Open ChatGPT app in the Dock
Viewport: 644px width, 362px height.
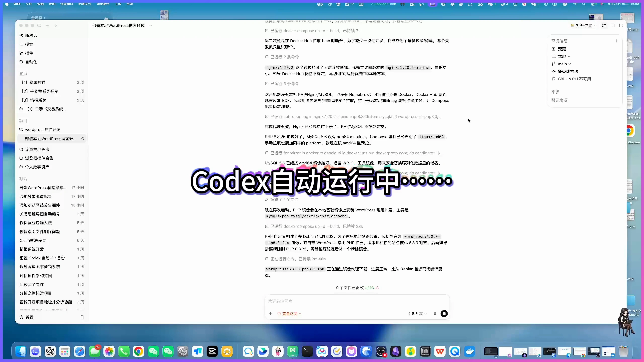[50, 351]
